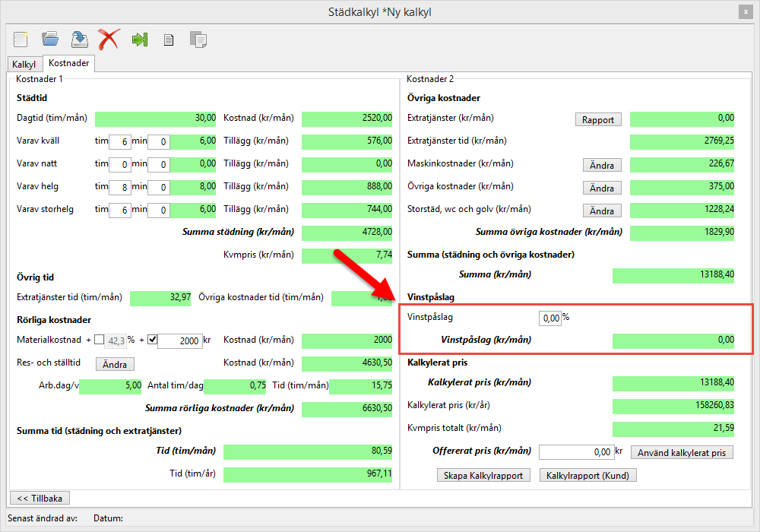Click the Vinstpåslag percentage input field
This screenshot has width=760, height=532.
(x=549, y=318)
